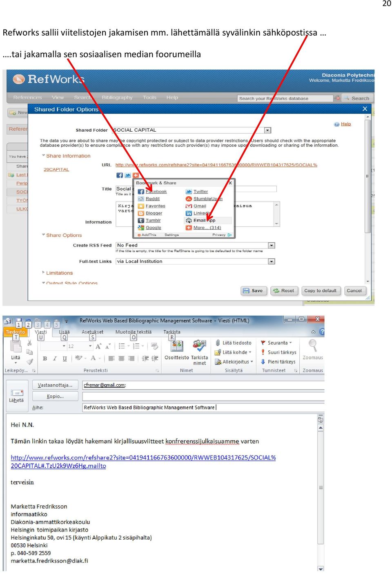Image resolution: width=392 pixels, height=574 pixels.
Task: Open the RefWorks Tools menu
Action: (x=149, y=98)
